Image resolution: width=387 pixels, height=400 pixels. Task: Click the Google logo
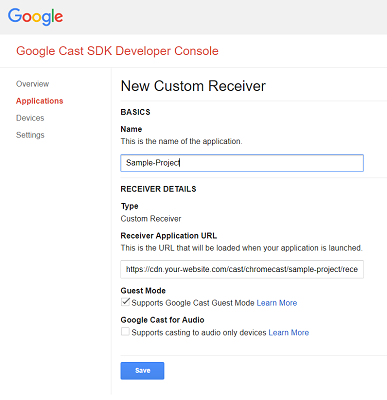click(35, 17)
